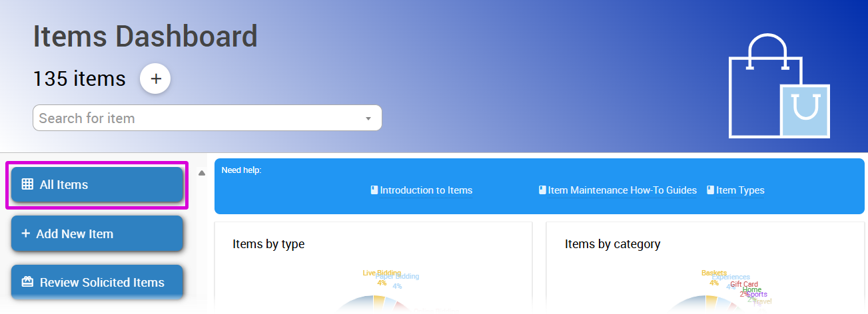Open Item Maintenance How-To Guides link
Screen dimensions: 868x314
pyautogui.click(x=622, y=190)
